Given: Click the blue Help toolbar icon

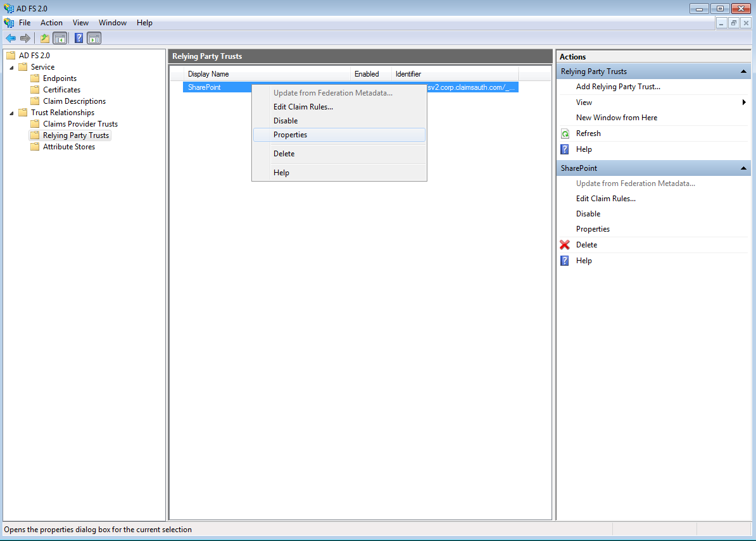Looking at the screenshot, I should (x=79, y=38).
